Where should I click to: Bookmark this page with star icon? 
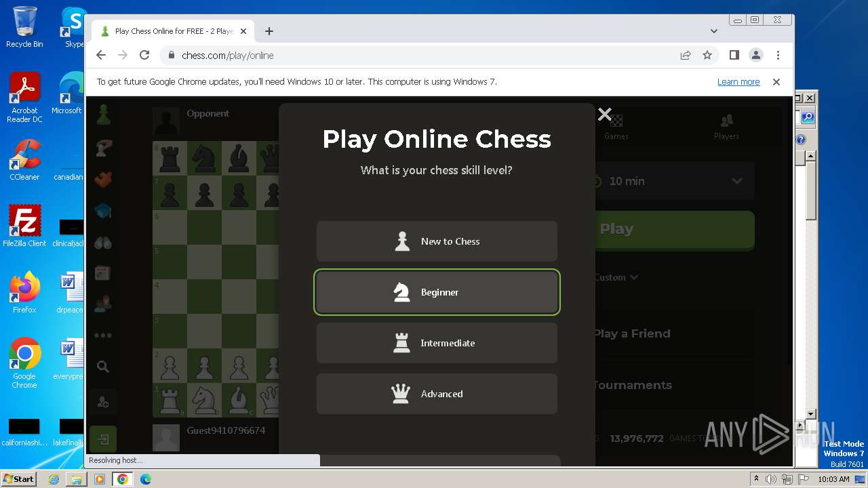pos(707,56)
